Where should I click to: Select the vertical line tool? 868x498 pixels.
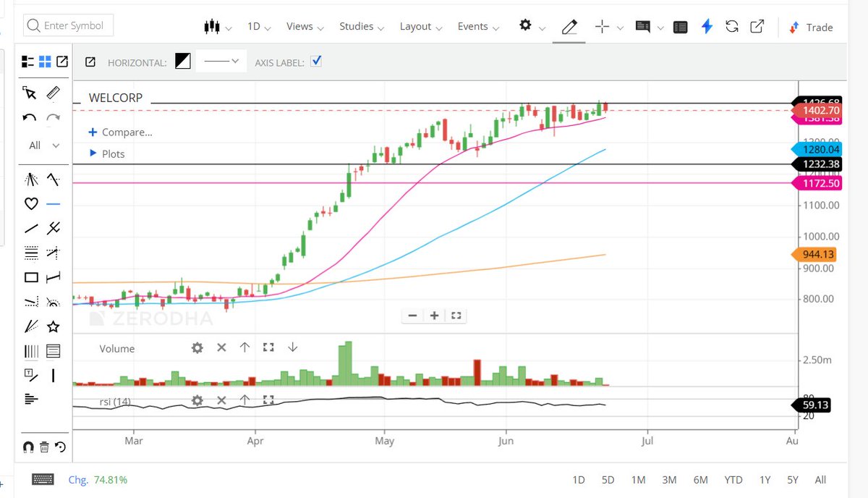[x=53, y=376]
